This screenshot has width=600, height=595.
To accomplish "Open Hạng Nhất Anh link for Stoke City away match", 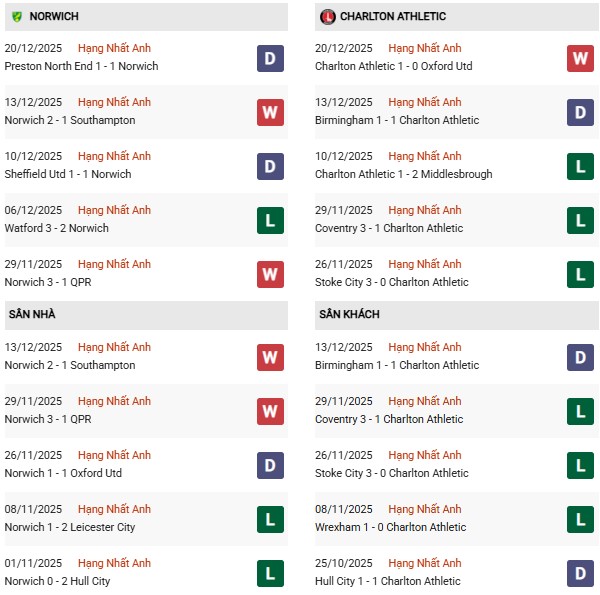I will pos(425,455).
